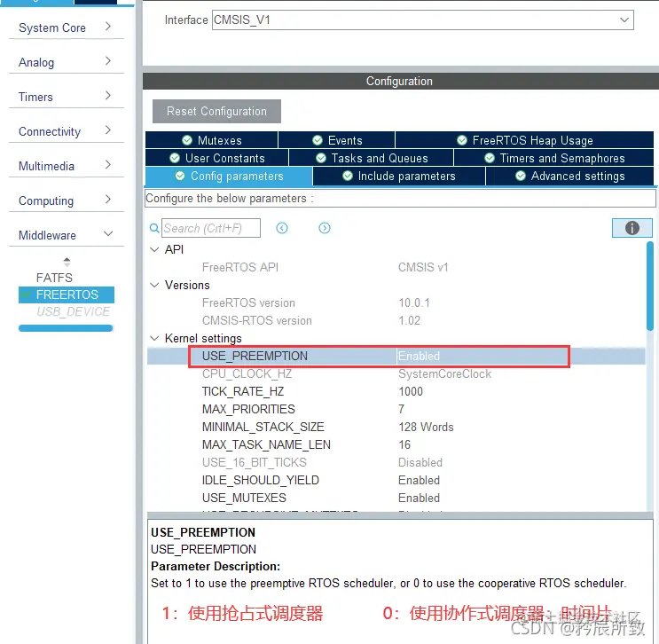659x644 pixels.
Task: Collapse the Versions section
Action: (x=154, y=285)
